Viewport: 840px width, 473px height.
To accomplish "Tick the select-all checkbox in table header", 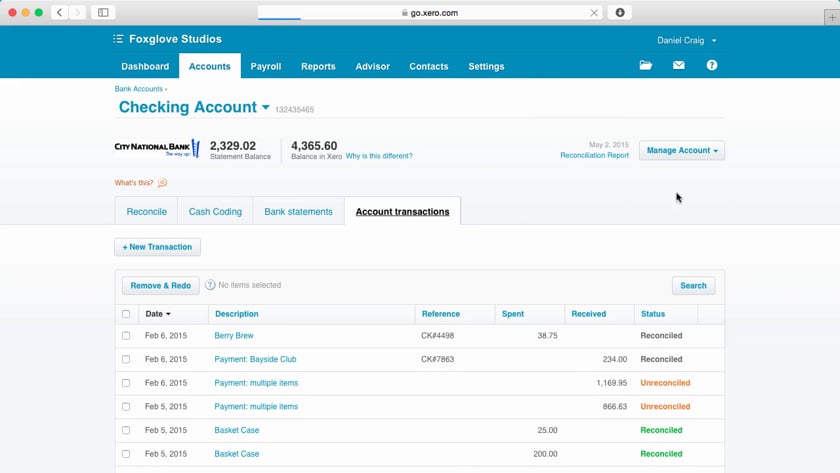I will click(126, 314).
